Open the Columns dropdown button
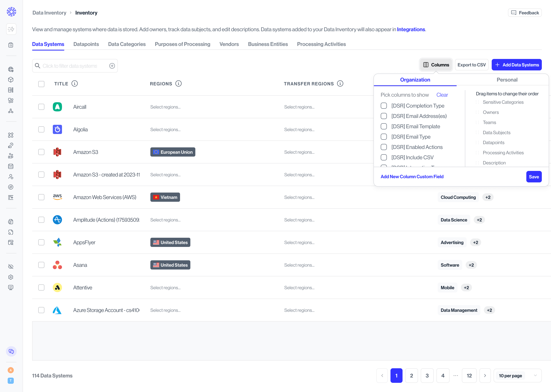The height and width of the screenshot is (392, 551). pos(436,65)
